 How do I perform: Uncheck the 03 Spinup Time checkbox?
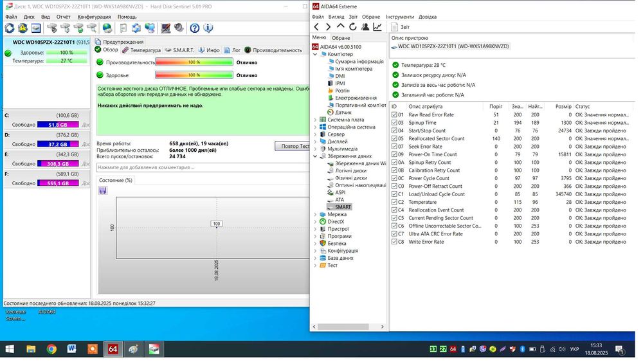tap(394, 123)
